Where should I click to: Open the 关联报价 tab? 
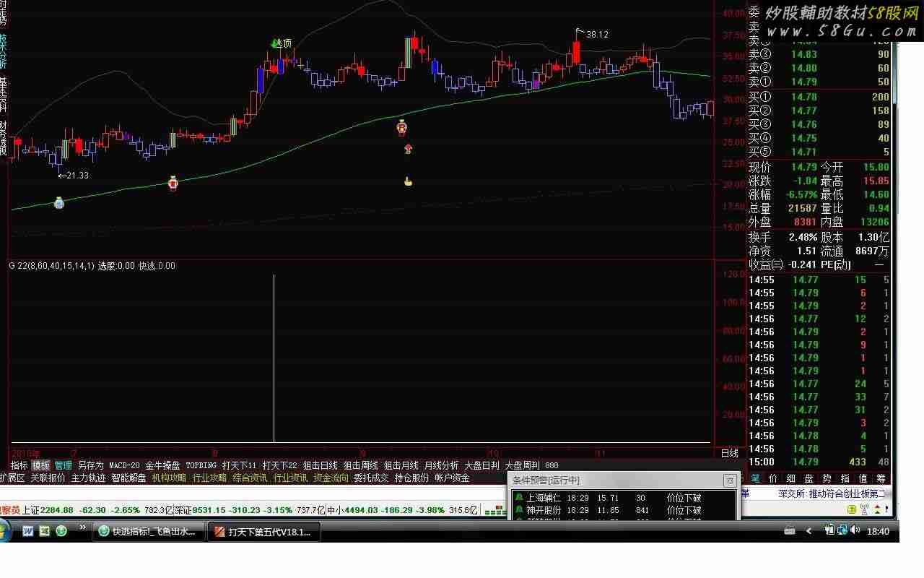pos(48,478)
